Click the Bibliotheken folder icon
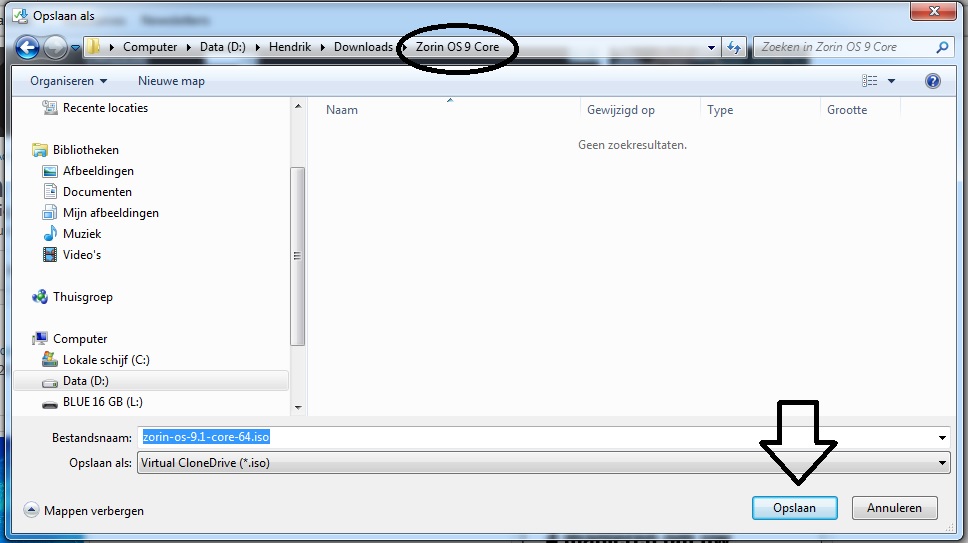The width and height of the screenshot is (968, 543). (40, 150)
